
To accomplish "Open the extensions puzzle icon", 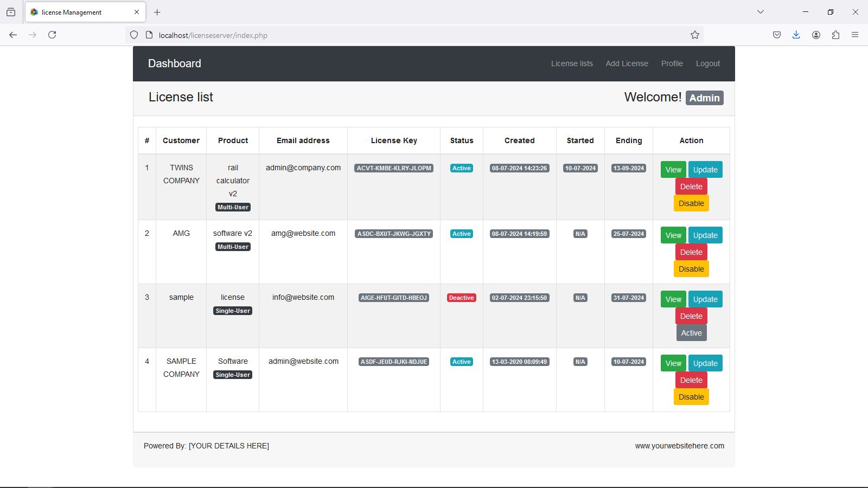I will tap(835, 35).
